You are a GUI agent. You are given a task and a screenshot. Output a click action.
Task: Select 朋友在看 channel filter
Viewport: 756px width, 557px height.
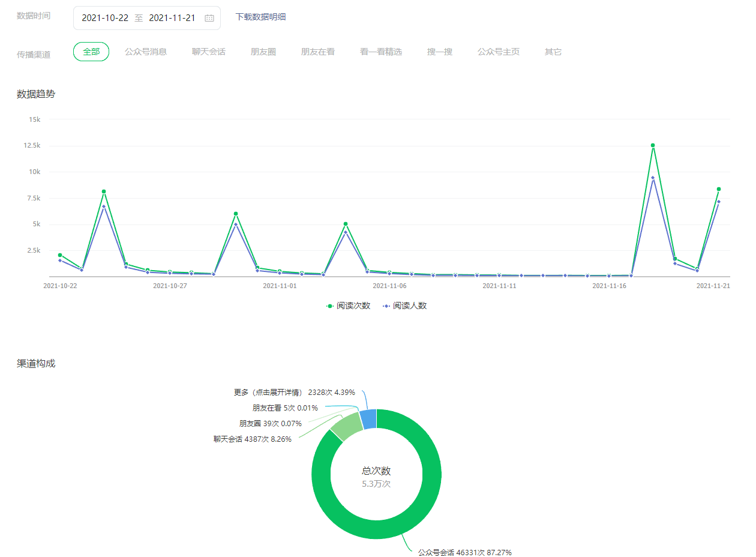tap(318, 52)
